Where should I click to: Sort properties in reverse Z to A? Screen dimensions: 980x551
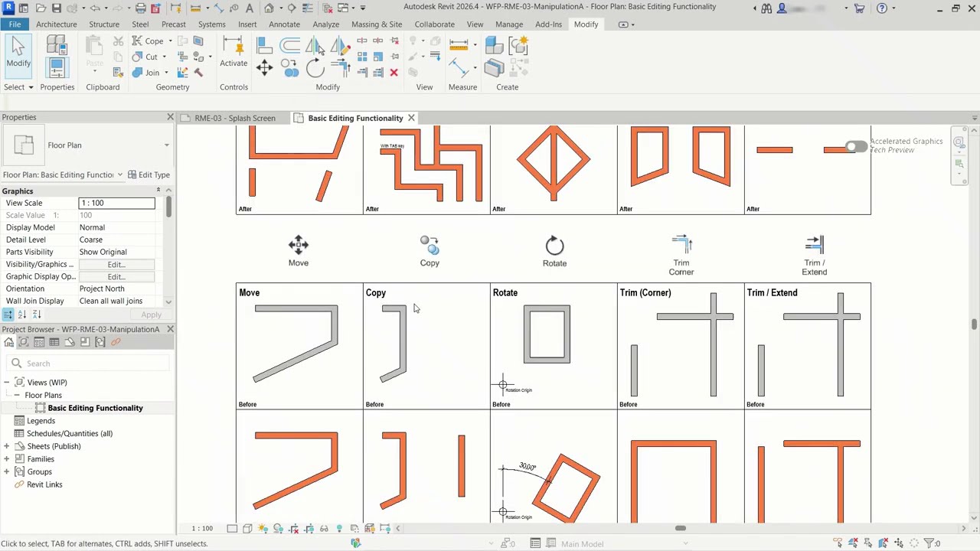pos(36,315)
